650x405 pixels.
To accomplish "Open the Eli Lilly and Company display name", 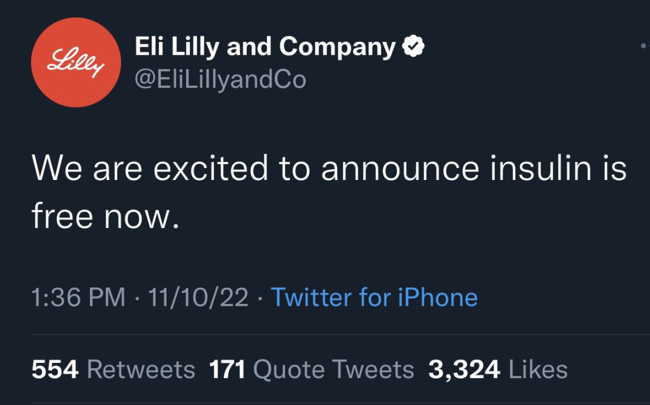I will tap(265, 46).
